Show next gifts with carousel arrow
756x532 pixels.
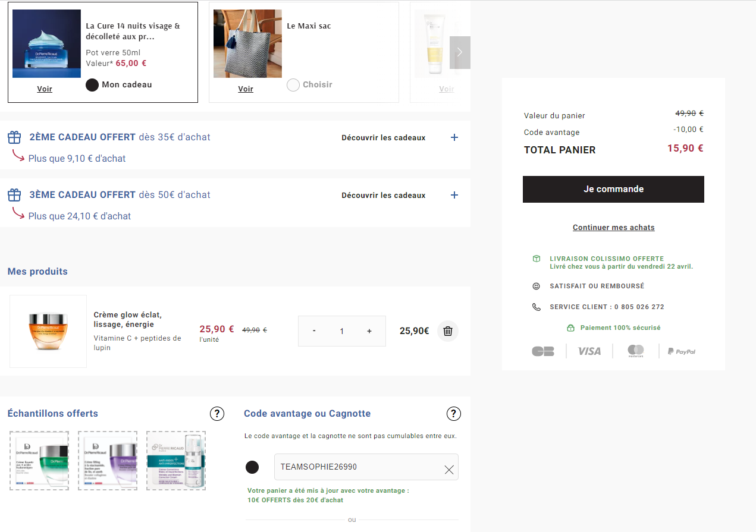click(x=460, y=52)
